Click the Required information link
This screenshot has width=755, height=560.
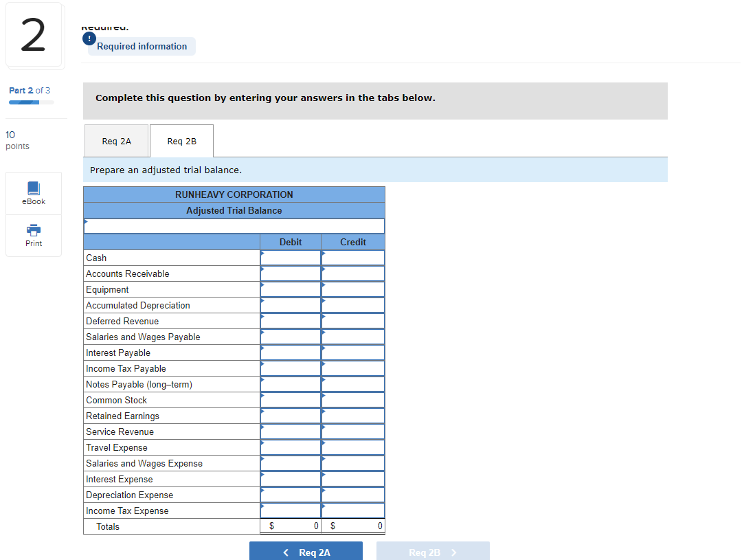click(x=142, y=46)
